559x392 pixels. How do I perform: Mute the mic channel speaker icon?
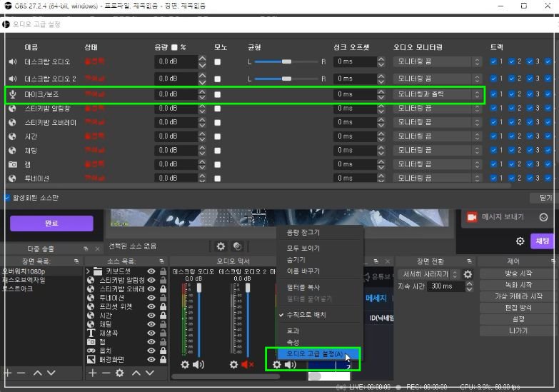coord(290,365)
